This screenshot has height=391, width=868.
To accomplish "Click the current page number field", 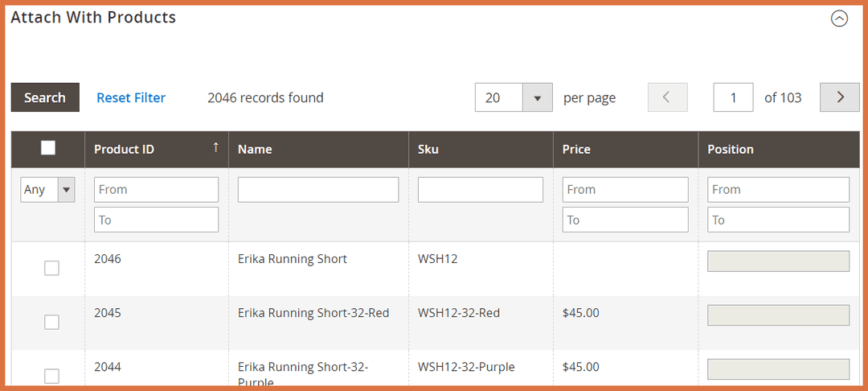I will pyautogui.click(x=733, y=97).
